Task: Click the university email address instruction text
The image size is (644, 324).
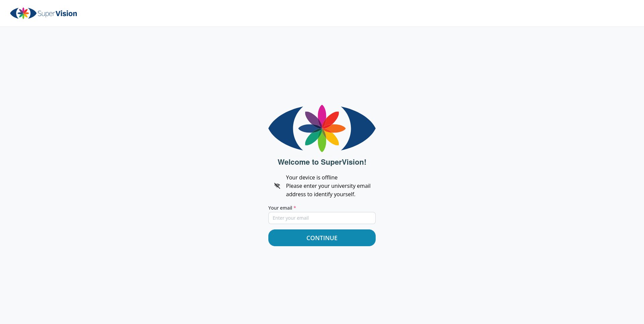Action: (328, 190)
